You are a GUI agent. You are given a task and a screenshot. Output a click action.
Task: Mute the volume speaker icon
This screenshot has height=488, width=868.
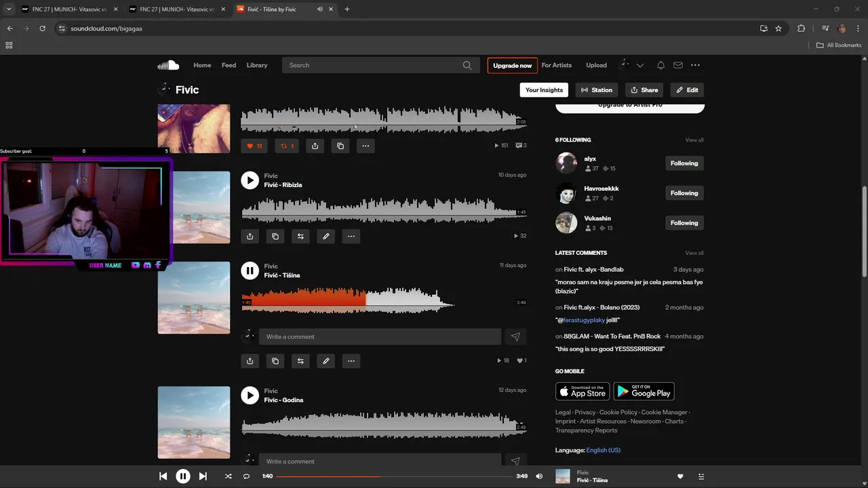(539, 476)
